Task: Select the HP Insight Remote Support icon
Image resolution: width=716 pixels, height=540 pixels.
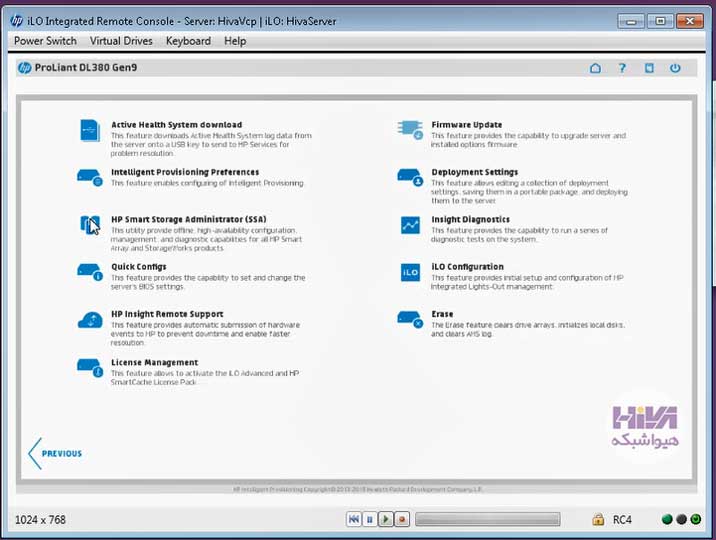Action: tap(90, 320)
